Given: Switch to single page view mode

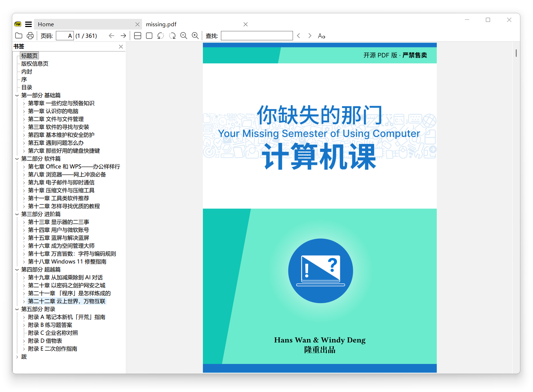Looking at the screenshot, I should coord(149,35).
